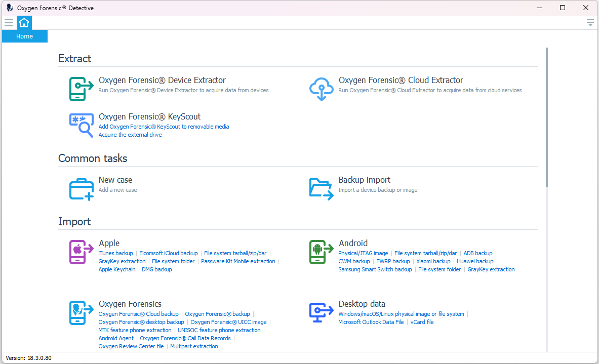Import Samsung Smart Switch backup
Viewport: 599px width, 364px height.
pos(375,269)
